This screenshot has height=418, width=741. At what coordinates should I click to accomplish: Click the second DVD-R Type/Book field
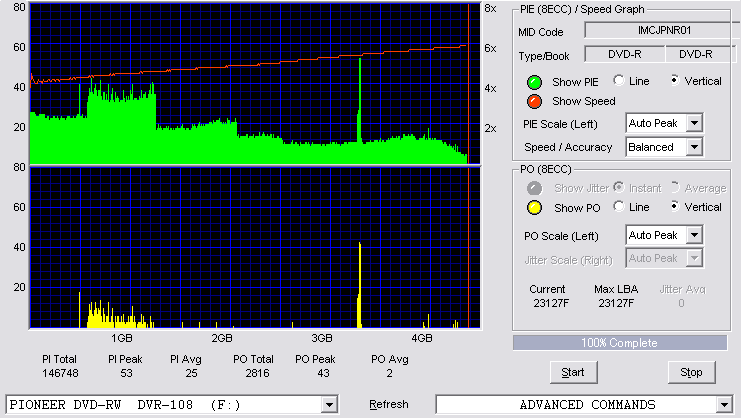coord(700,54)
